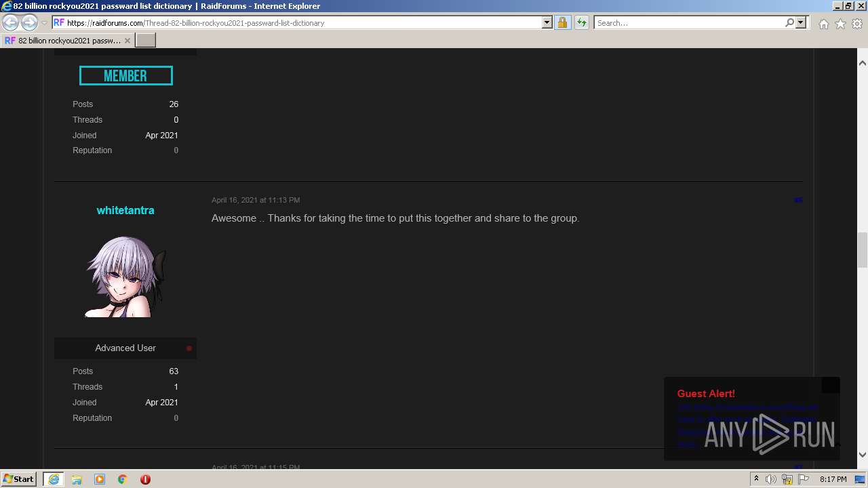868x488 pixels.
Task: Click the Guest Alert! heading
Action: [x=706, y=394]
